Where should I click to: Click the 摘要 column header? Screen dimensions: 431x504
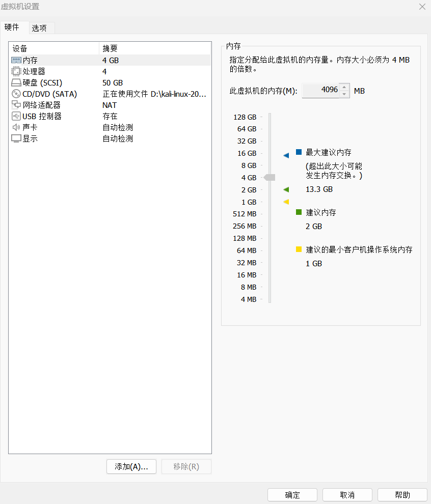155,48
